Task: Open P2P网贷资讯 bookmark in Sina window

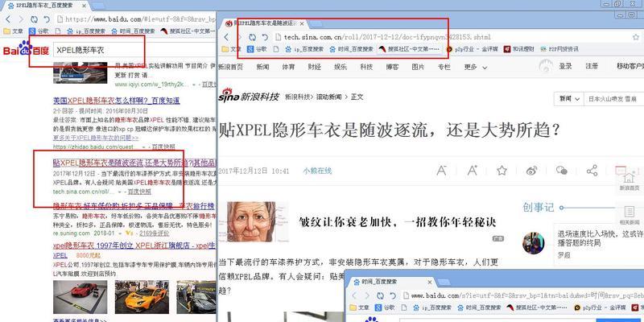Action: [559, 49]
